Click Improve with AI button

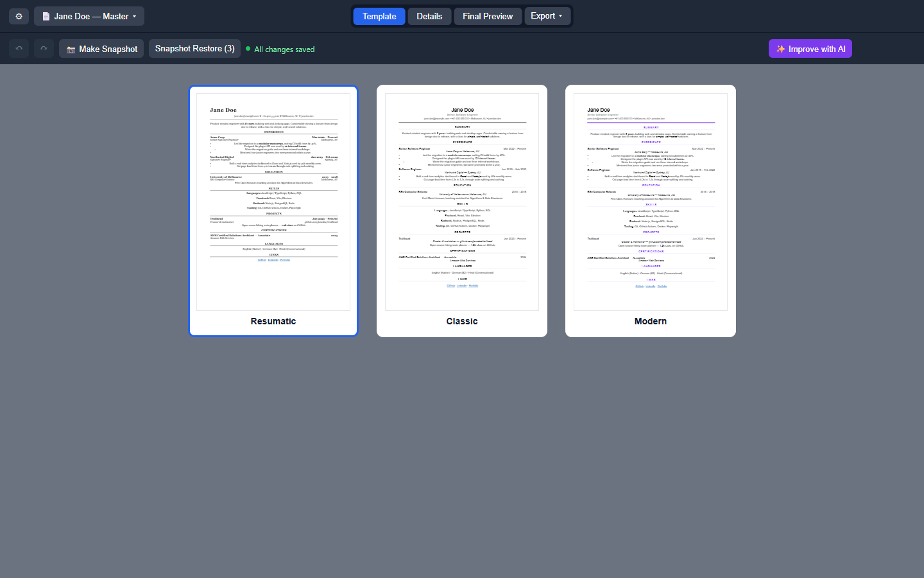point(810,49)
